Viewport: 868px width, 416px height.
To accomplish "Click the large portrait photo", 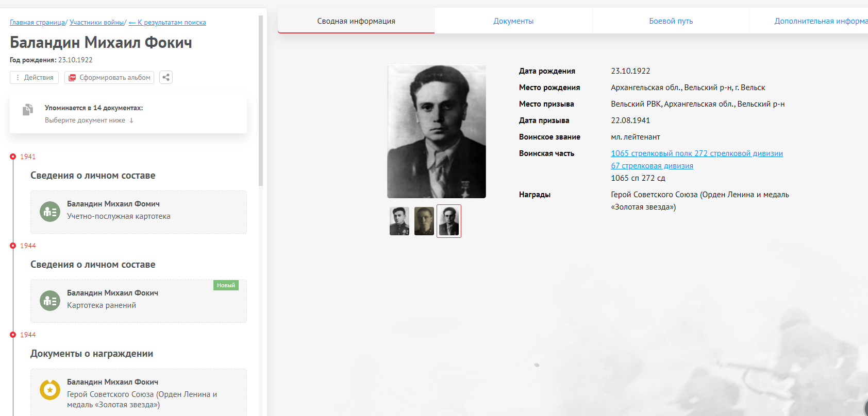I will pyautogui.click(x=437, y=131).
